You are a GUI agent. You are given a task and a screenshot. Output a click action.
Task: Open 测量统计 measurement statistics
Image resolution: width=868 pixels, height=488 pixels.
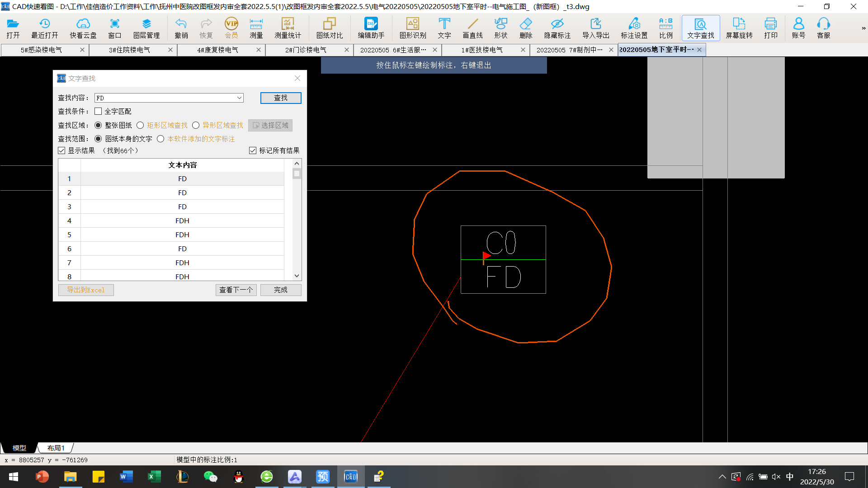coord(288,28)
